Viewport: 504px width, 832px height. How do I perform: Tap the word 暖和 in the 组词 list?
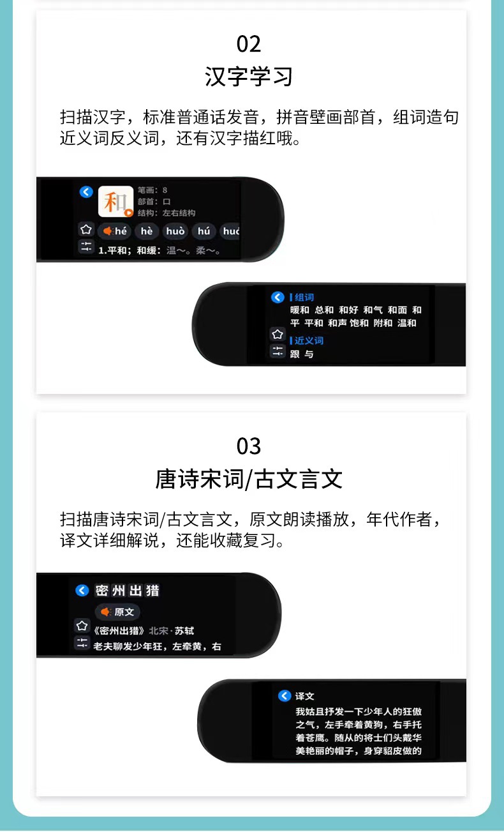pos(299,310)
